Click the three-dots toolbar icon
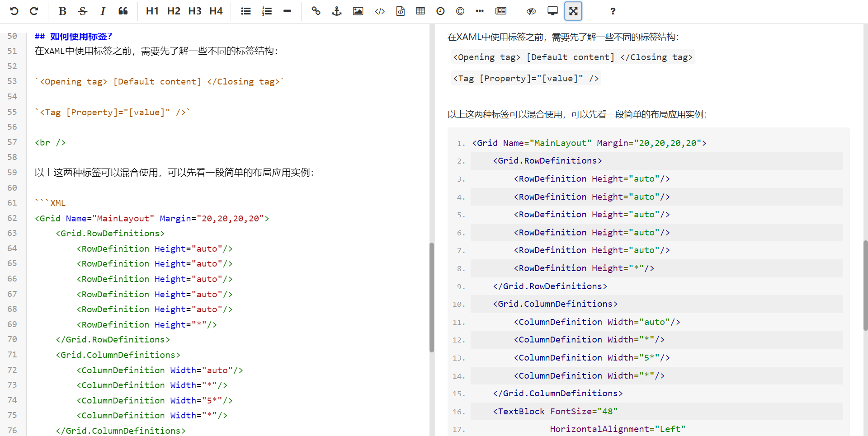 [x=480, y=11]
